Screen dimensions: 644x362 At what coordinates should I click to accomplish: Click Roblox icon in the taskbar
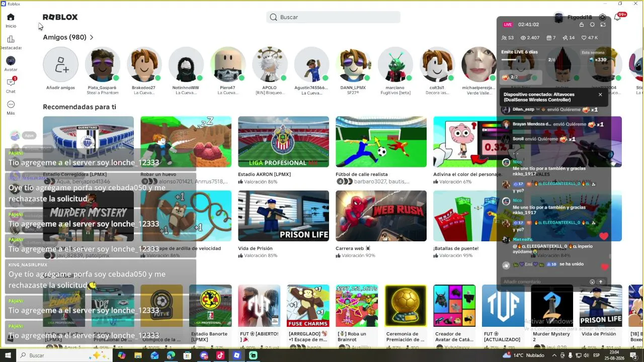pyautogui.click(x=237, y=355)
